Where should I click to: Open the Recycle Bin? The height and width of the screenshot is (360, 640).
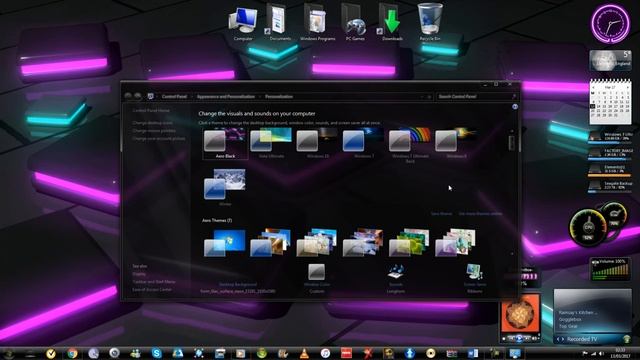(430, 22)
